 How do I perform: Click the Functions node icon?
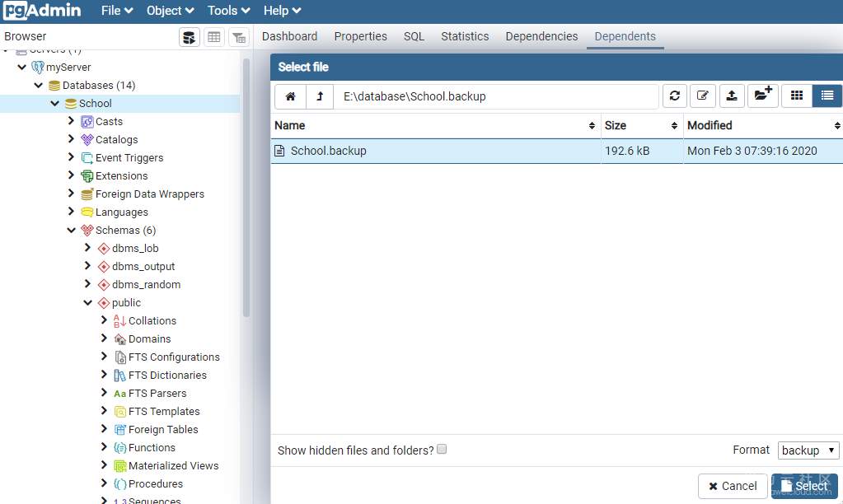pos(119,447)
